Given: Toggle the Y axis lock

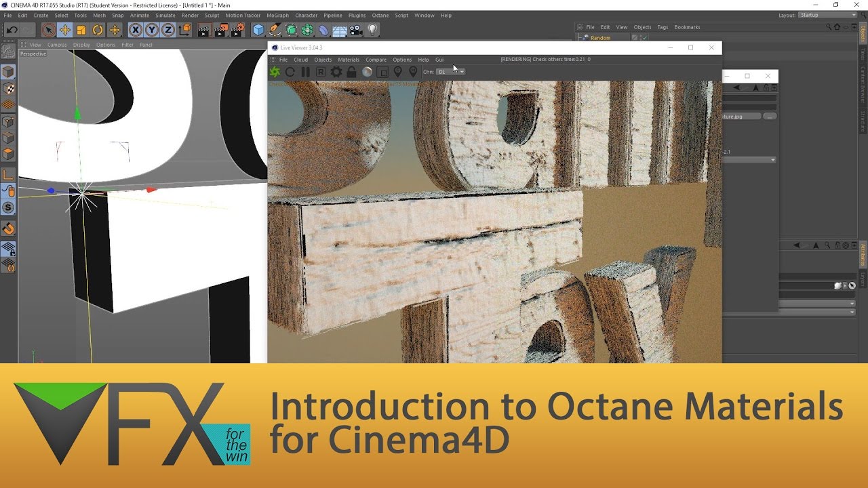Looking at the screenshot, I should pos(152,30).
